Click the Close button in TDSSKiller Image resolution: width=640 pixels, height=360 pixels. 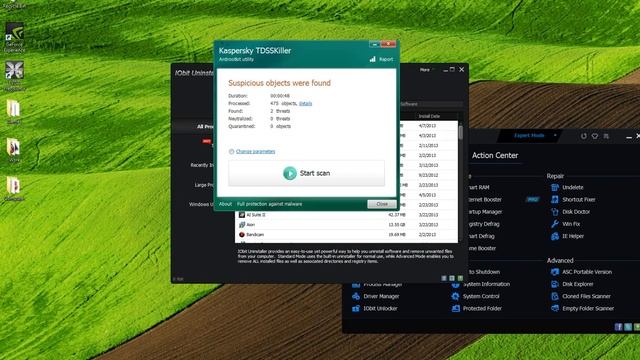pyautogui.click(x=382, y=204)
